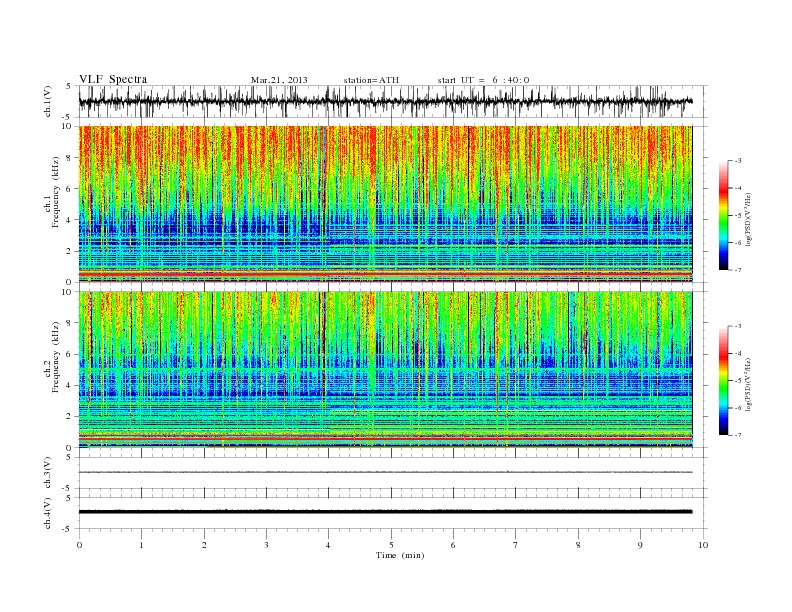This screenshot has width=792, height=612.
Task: Click the "-7" tick on ch.2 colorbar
Action: click(738, 435)
